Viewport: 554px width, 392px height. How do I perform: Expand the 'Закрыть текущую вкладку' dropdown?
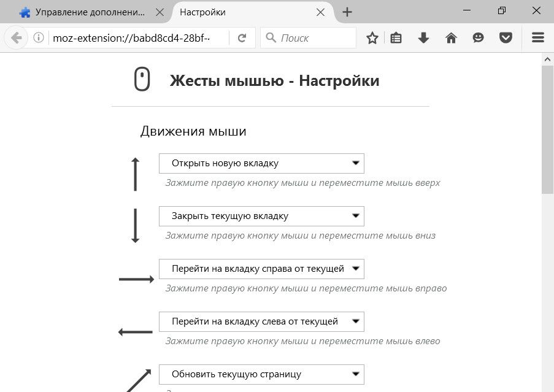261,217
